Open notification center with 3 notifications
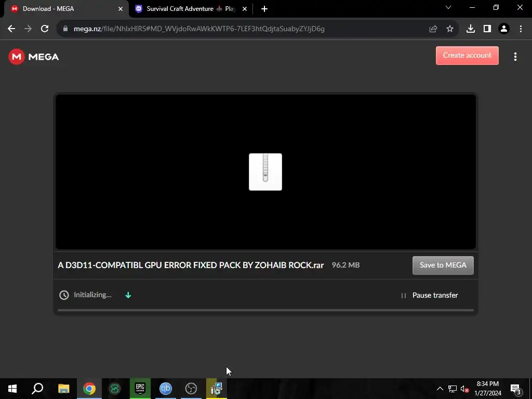The image size is (532, 399). click(516, 389)
